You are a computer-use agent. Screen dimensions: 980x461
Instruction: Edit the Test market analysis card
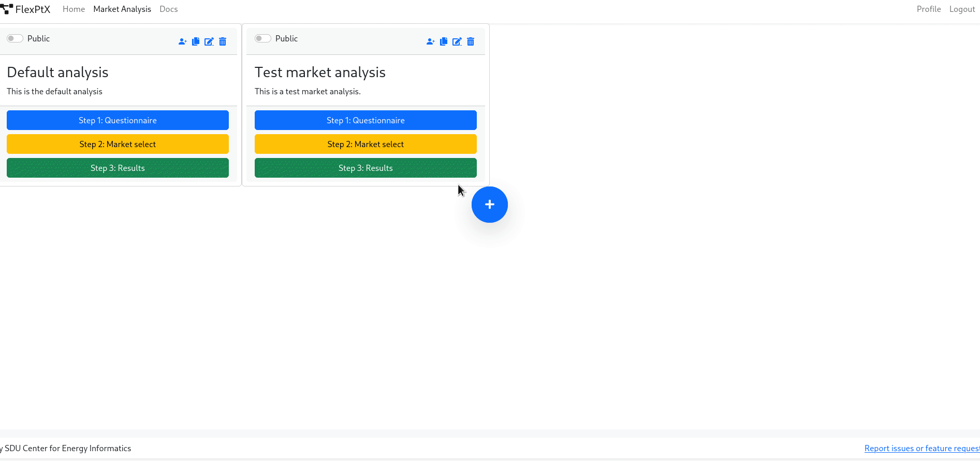click(x=457, y=41)
